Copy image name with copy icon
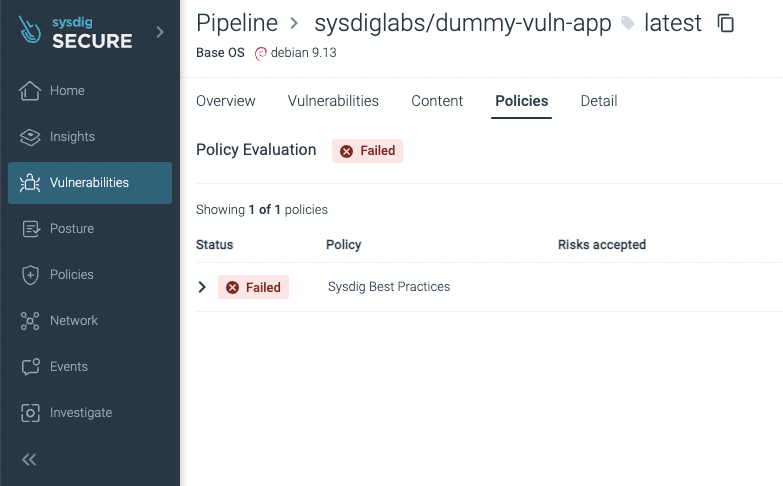 [727, 23]
